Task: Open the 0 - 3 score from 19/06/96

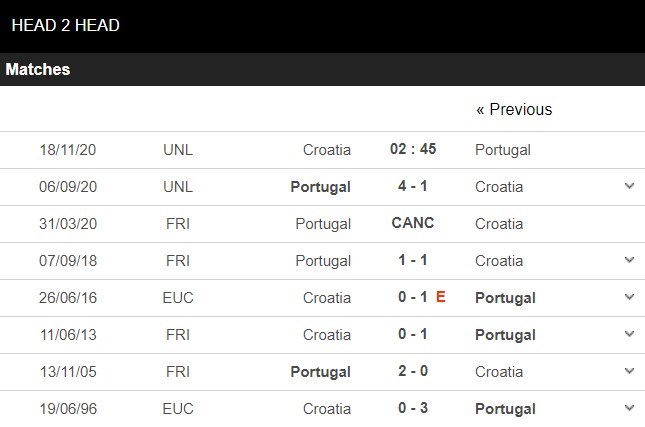Action: (412, 408)
